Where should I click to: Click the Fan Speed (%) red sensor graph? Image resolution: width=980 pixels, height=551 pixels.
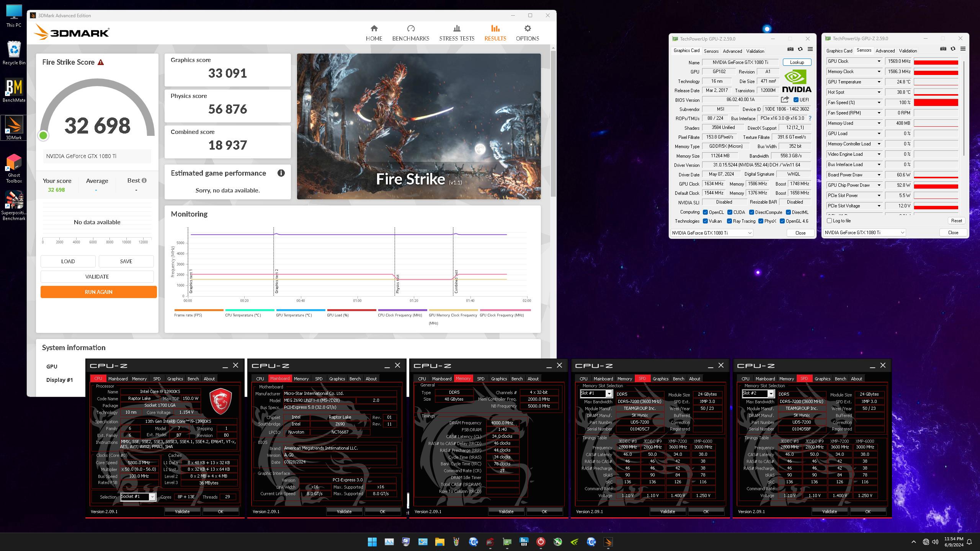tap(936, 103)
